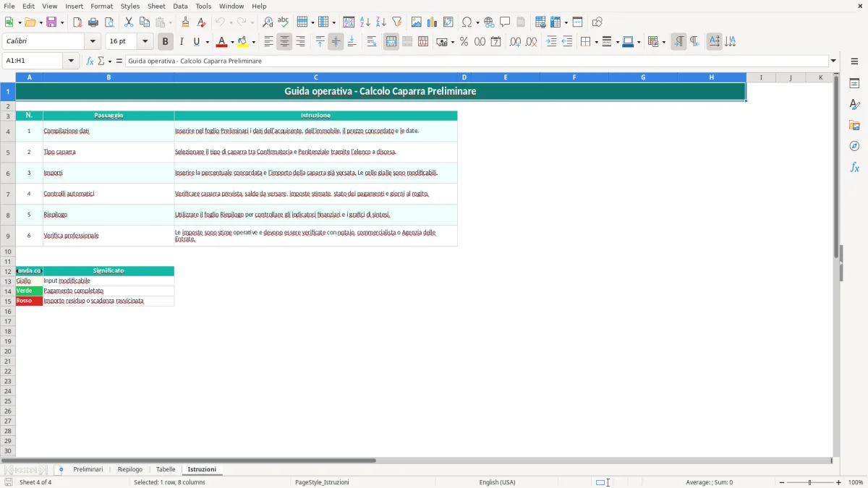
Task: Open Font Color dropdown arrow
Action: [232, 42]
